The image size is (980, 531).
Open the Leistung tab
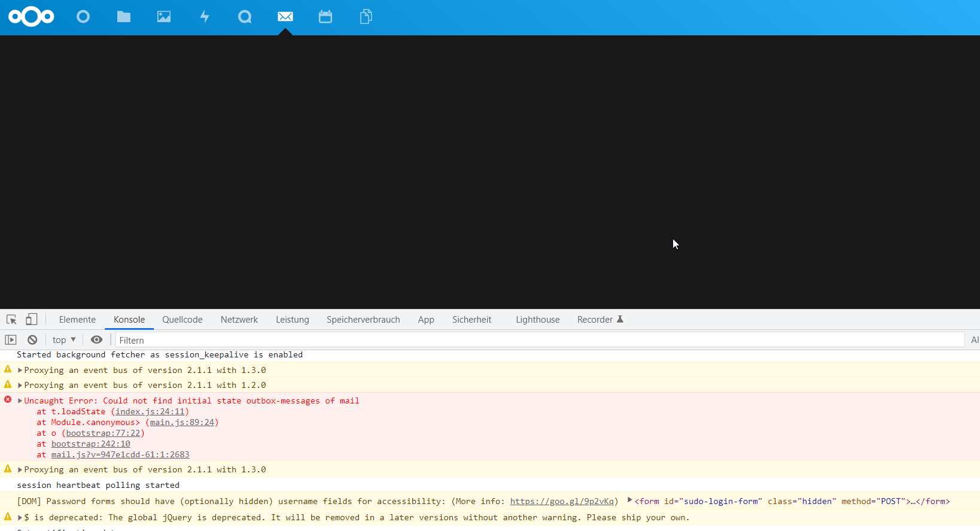[x=293, y=320]
